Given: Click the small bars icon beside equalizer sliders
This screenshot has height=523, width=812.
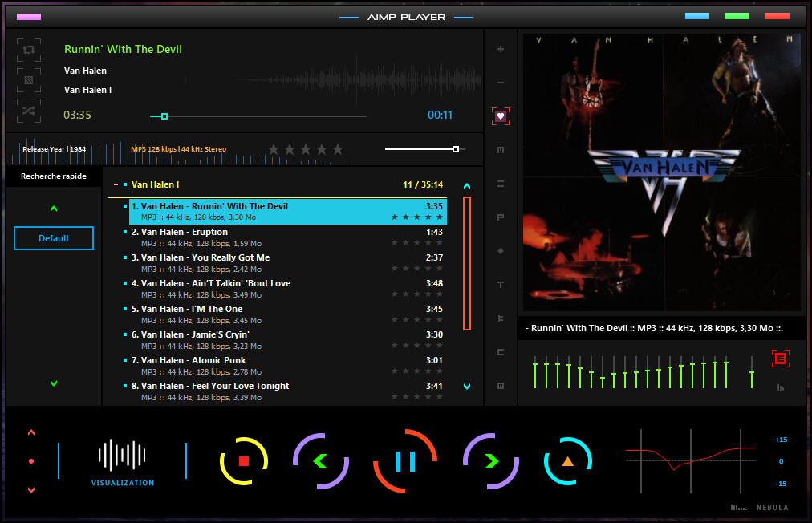Looking at the screenshot, I should [x=781, y=387].
